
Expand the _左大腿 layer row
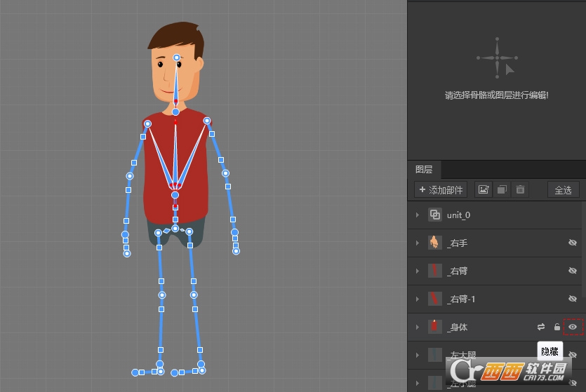(x=418, y=355)
